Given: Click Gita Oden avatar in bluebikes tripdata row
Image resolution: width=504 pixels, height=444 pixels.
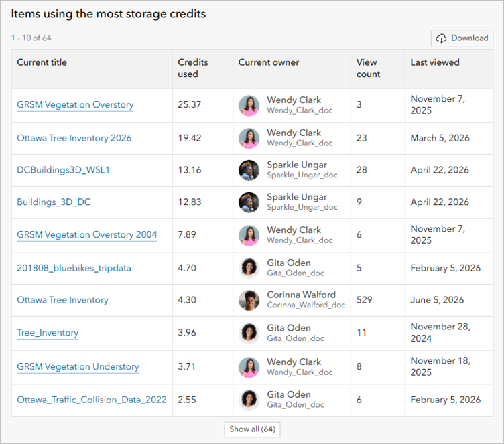Looking at the screenshot, I should 249,269.
